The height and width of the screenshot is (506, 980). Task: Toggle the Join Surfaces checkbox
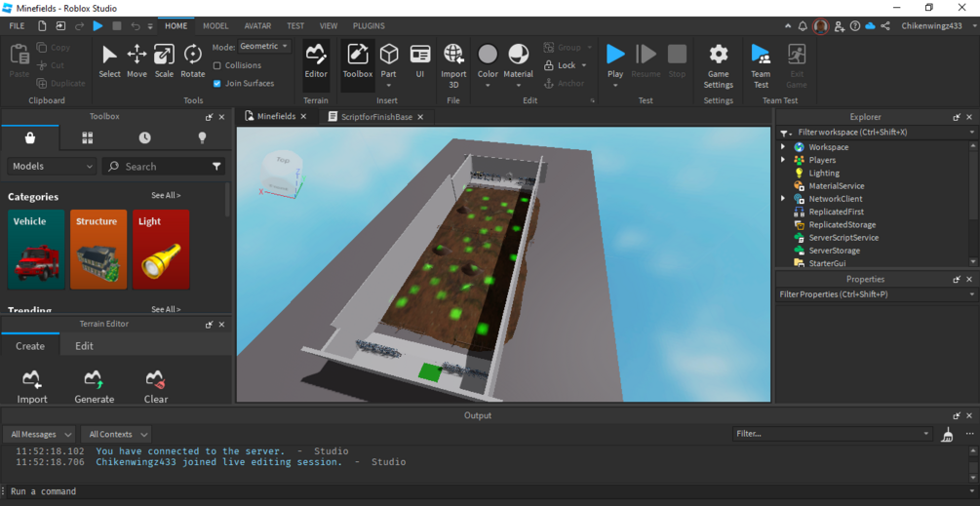[217, 83]
